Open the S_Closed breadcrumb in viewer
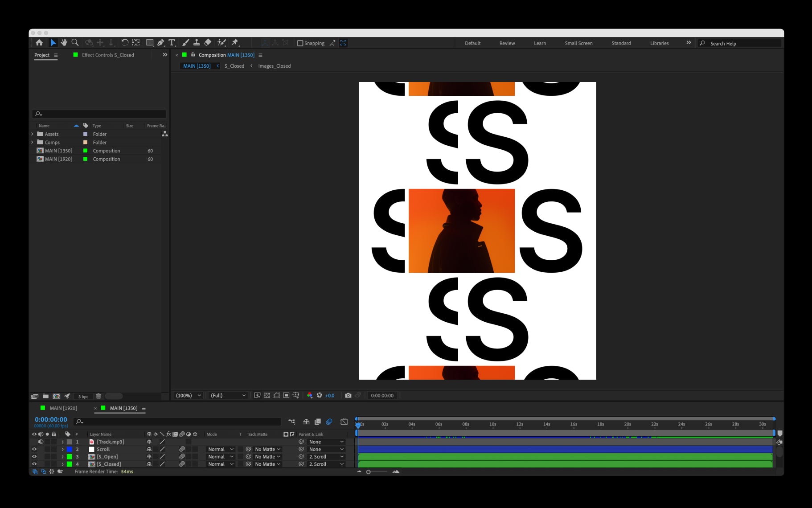The height and width of the screenshot is (508, 812). coord(234,66)
